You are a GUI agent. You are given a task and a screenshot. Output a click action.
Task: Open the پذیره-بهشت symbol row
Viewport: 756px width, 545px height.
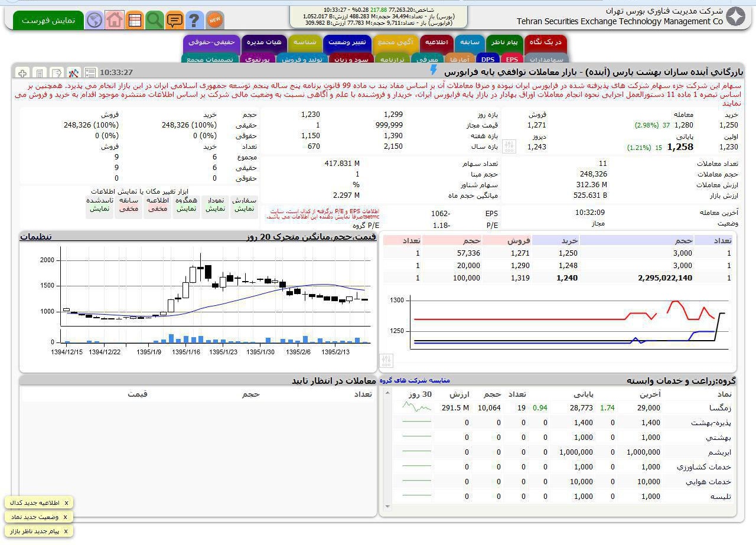564,423
